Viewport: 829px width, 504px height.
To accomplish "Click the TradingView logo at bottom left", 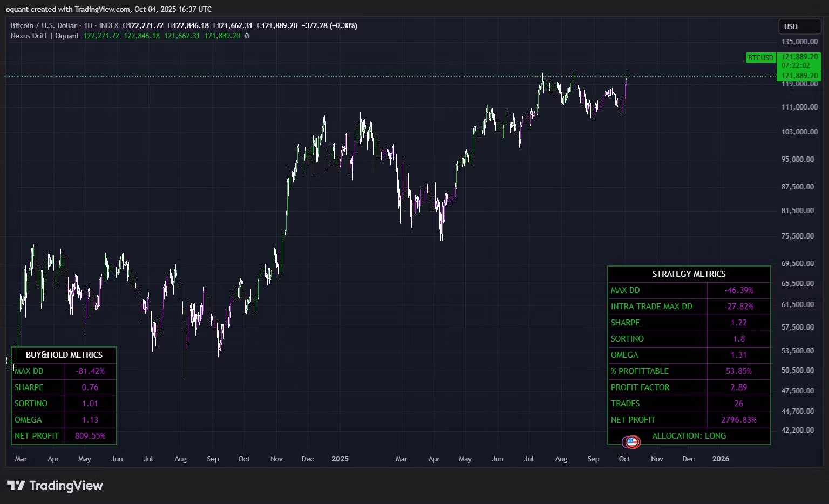I will click(x=55, y=486).
